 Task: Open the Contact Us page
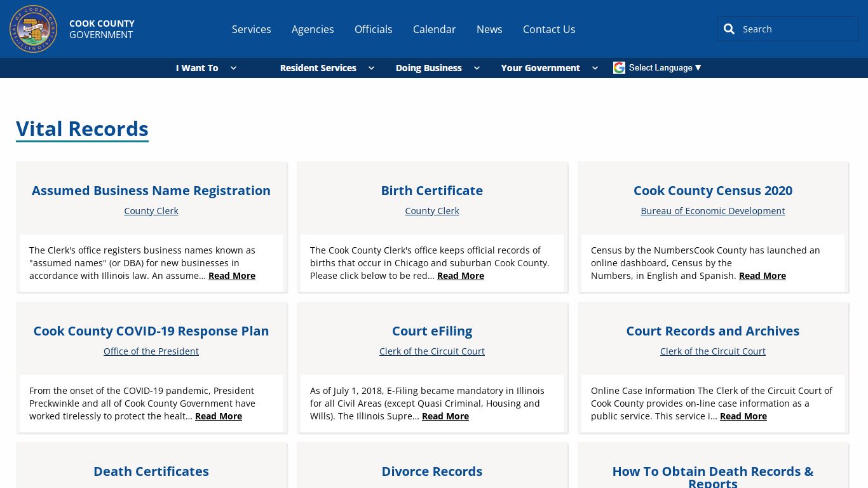click(x=549, y=29)
